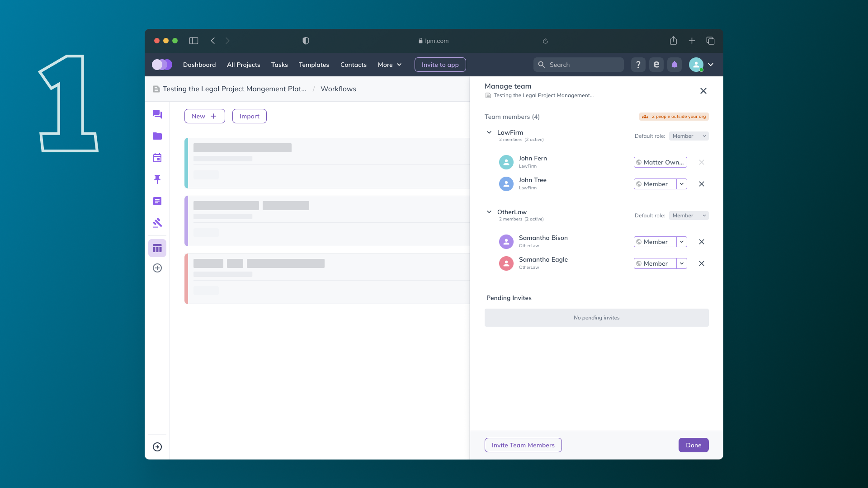Open the gavel legal sidebar icon
Image resolution: width=868 pixels, height=488 pixels.
[x=157, y=223]
